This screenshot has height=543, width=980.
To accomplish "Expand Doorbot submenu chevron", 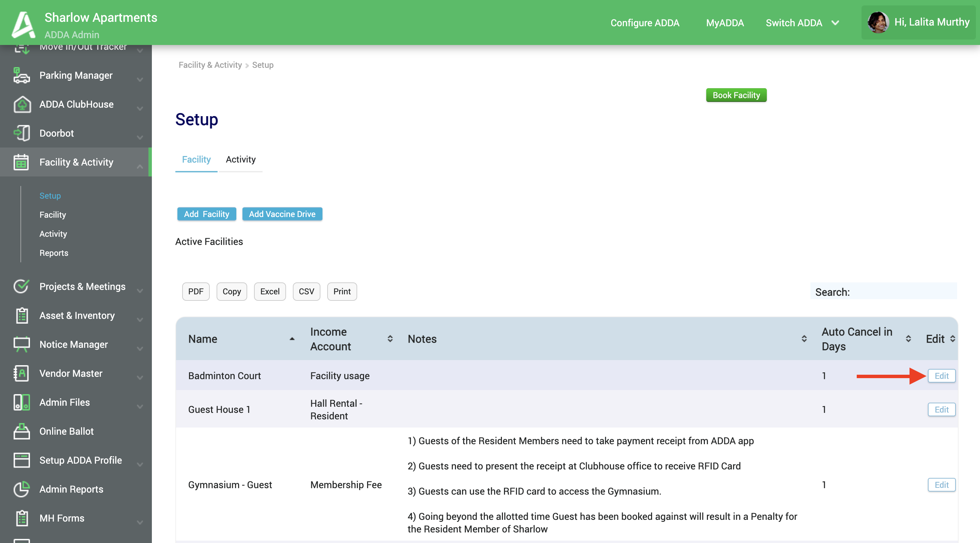I will point(140,137).
